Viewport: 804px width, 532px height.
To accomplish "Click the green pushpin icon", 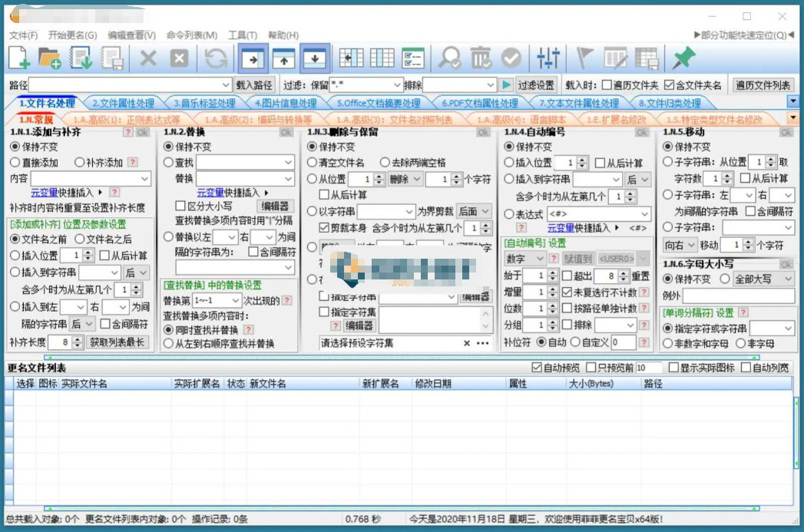I will [x=683, y=58].
